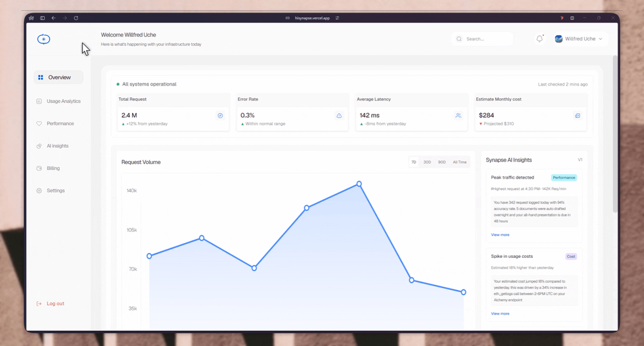This screenshot has width=644, height=346.
Task: Open the notifications bell
Action: coord(540,38)
